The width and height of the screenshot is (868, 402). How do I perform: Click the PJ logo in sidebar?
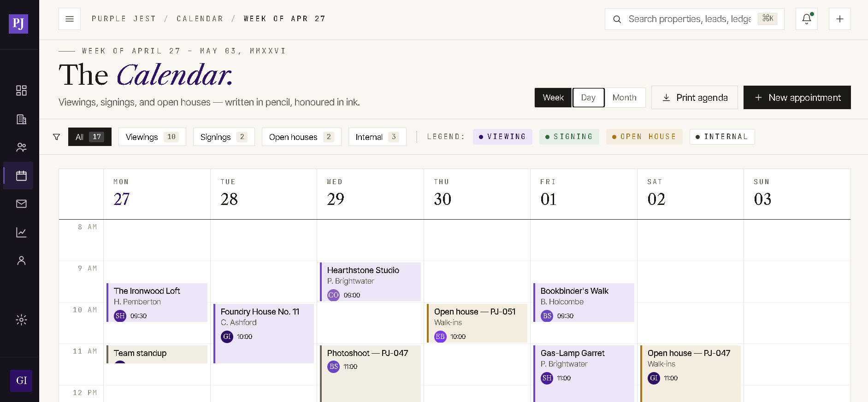(18, 23)
